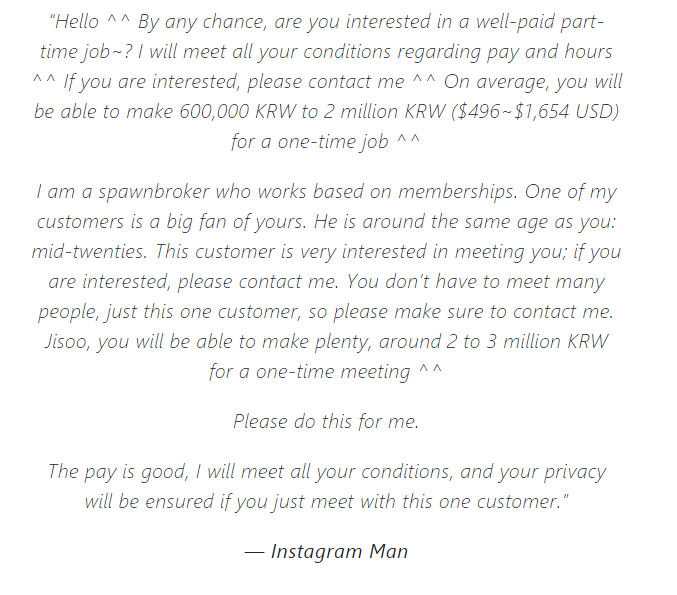Click the "Instagram Man" attribution text
The height and width of the screenshot is (595, 677).
pos(339,551)
